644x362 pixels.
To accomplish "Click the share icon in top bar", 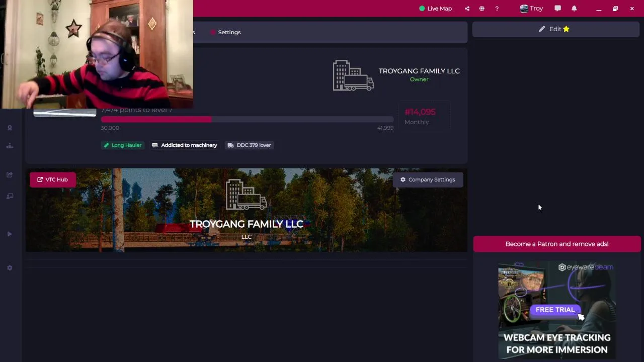I will point(467,9).
